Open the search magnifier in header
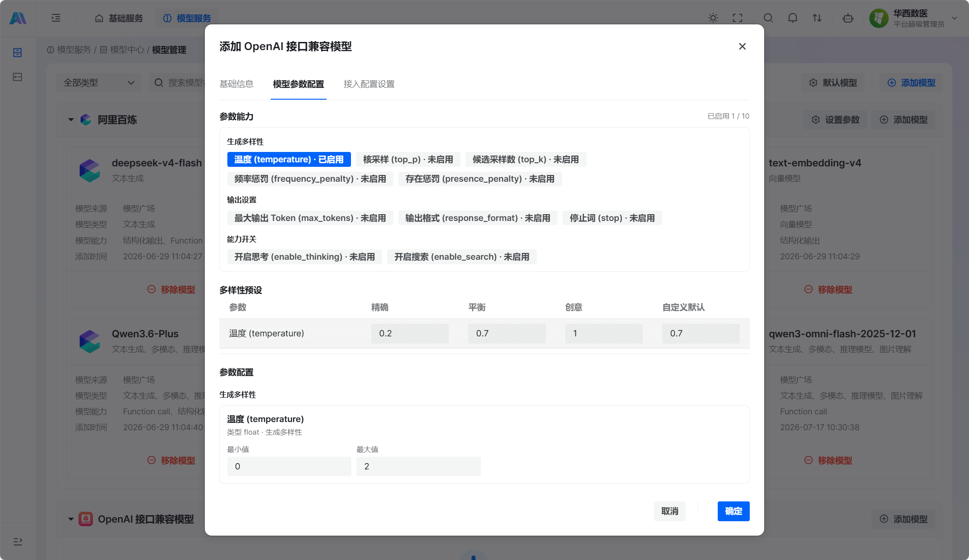 tap(768, 18)
